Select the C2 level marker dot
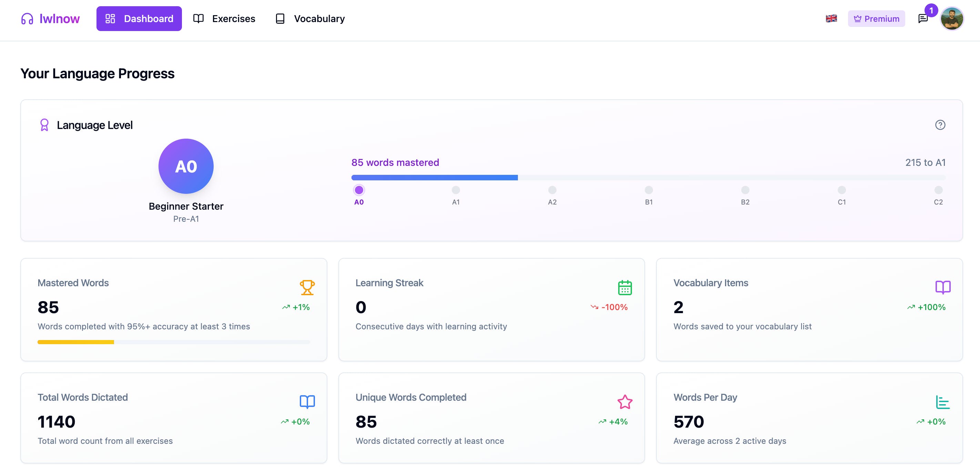This screenshot has height=469, width=980. point(938,190)
